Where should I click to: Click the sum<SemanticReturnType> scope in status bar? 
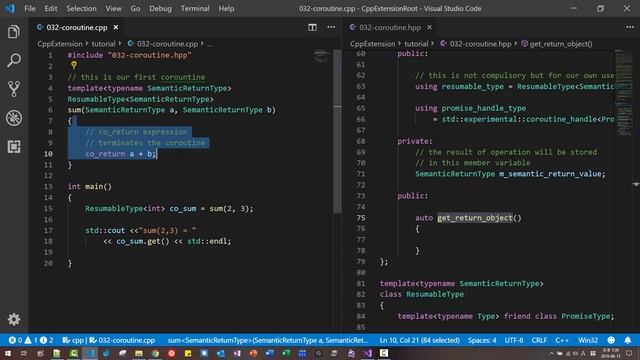click(x=268, y=340)
